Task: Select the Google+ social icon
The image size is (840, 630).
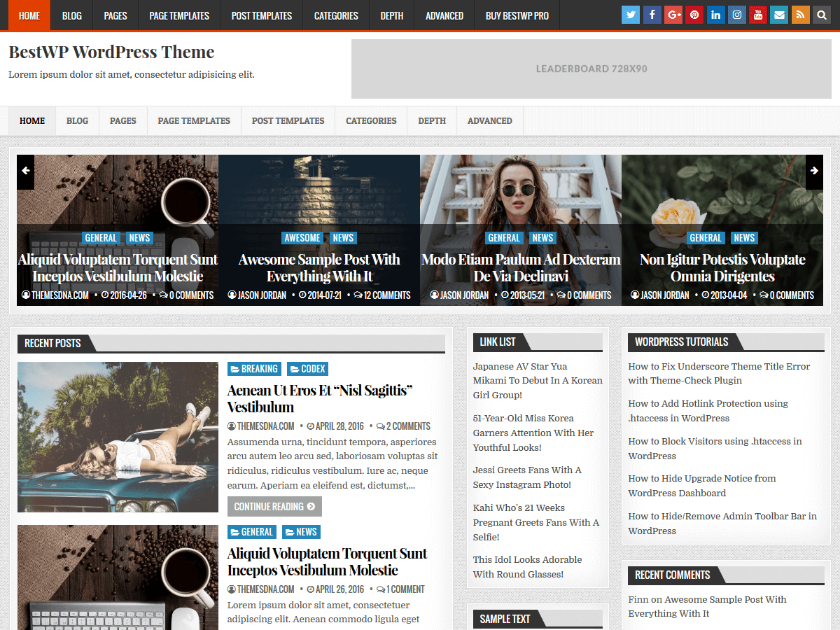Action: click(x=673, y=14)
